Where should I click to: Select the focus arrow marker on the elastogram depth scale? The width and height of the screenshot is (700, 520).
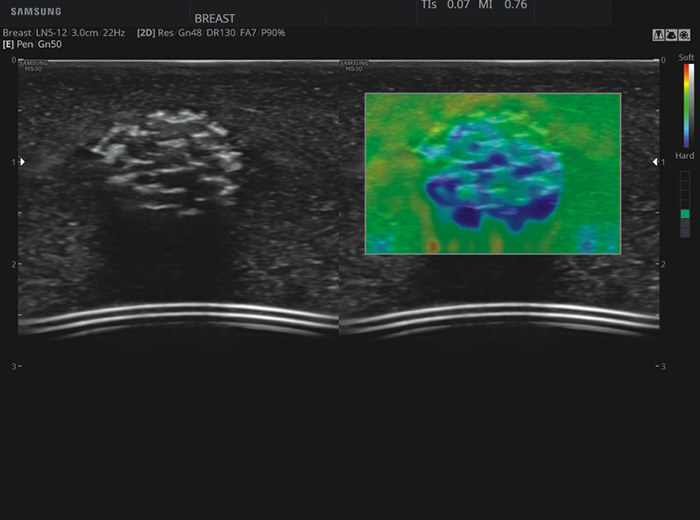pos(655,162)
